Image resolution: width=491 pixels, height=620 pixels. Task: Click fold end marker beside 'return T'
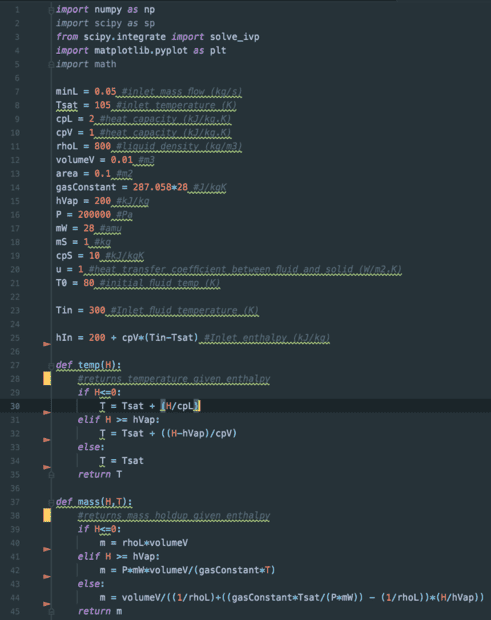tap(51, 474)
